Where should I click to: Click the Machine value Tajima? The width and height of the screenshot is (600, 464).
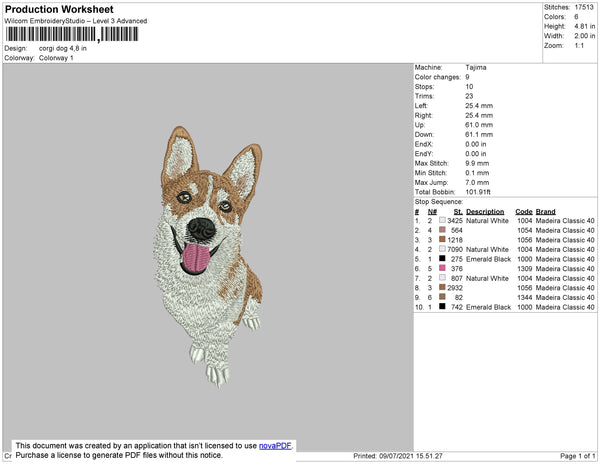click(x=476, y=67)
